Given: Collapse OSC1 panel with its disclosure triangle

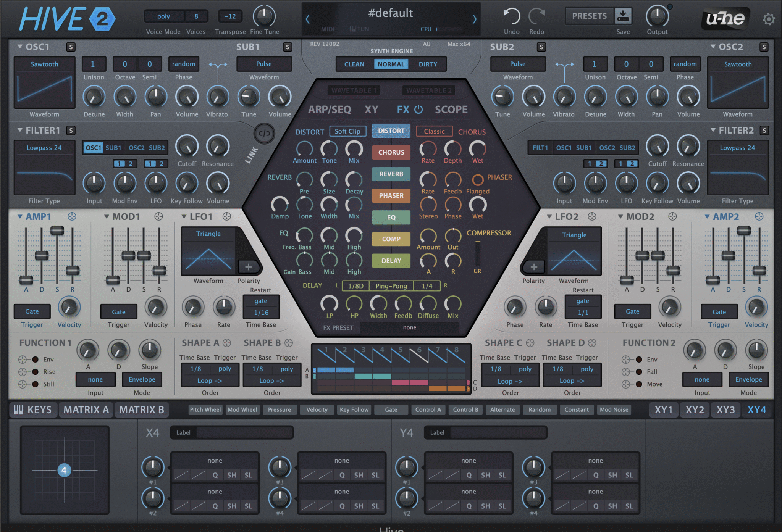Looking at the screenshot, I should [19, 47].
